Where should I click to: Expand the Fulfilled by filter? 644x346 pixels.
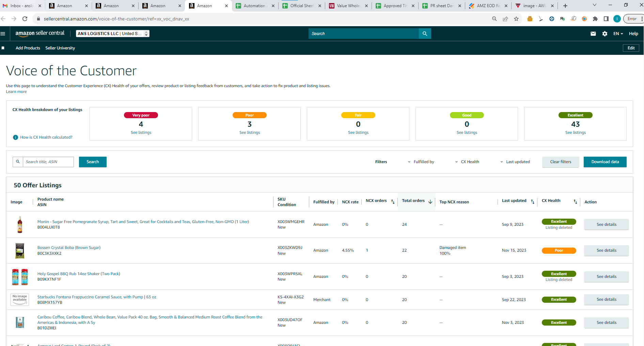coord(421,162)
